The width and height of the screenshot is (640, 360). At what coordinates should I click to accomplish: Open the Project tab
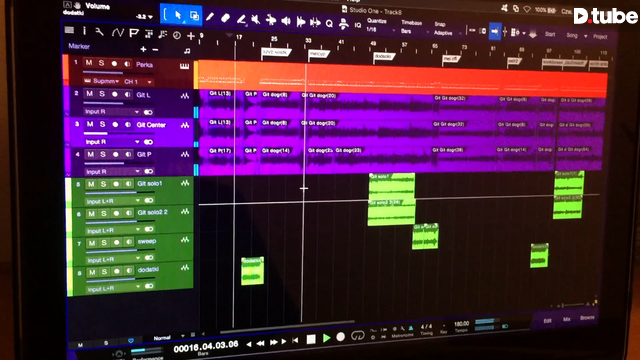(x=600, y=37)
